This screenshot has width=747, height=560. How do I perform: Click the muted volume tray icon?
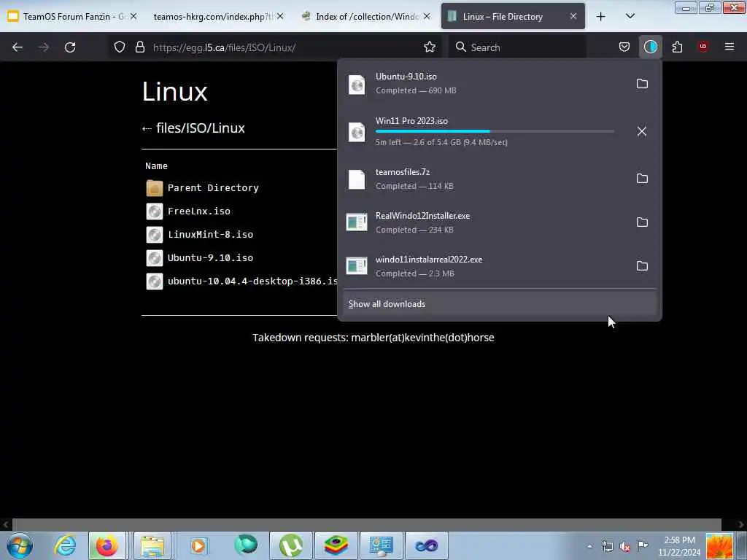625,547
